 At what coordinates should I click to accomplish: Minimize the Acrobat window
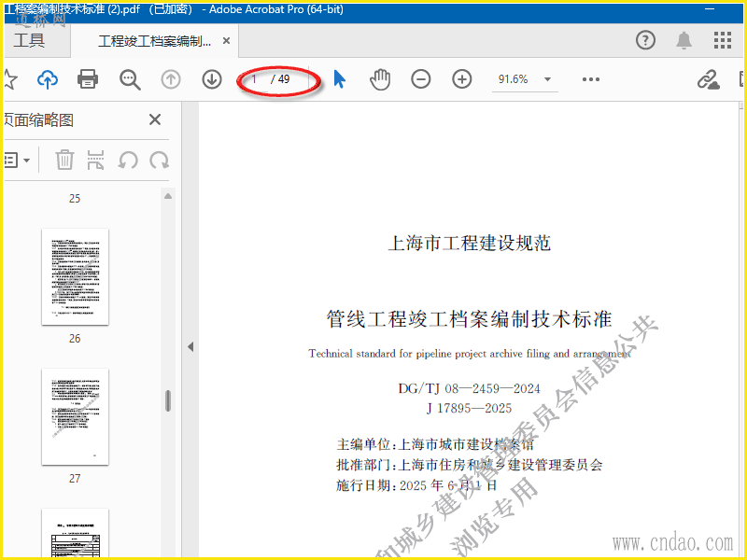710,9
